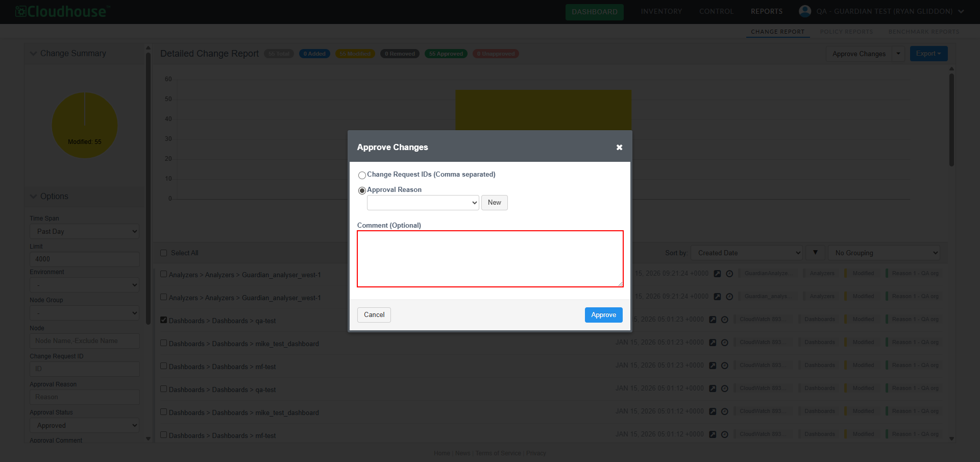980x462 pixels.
Task: Expand the No Grouping dropdown
Action: (884, 253)
